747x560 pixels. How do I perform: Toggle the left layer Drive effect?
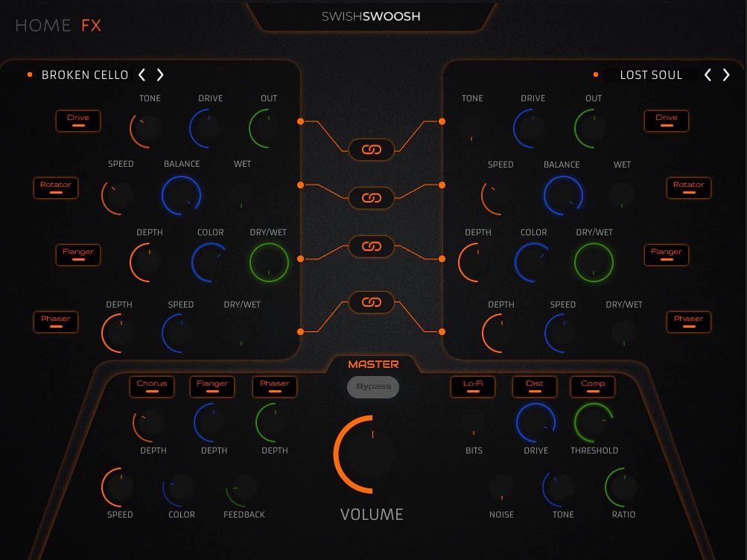pyautogui.click(x=78, y=121)
